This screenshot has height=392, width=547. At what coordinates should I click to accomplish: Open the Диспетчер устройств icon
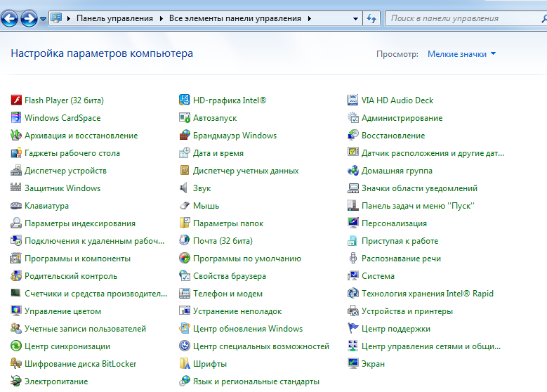pos(16,170)
